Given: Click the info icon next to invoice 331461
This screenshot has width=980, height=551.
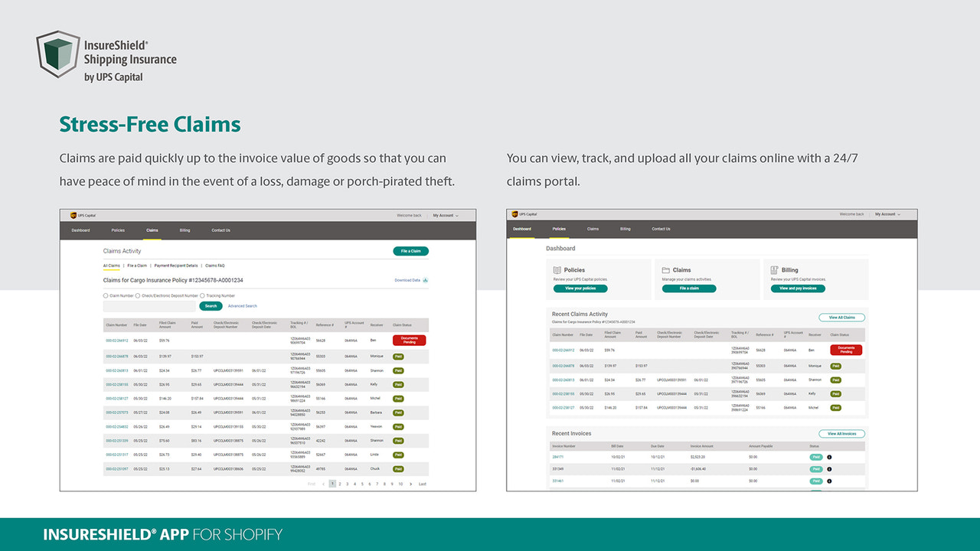Looking at the screenshot, I should (x=830, y=480).
